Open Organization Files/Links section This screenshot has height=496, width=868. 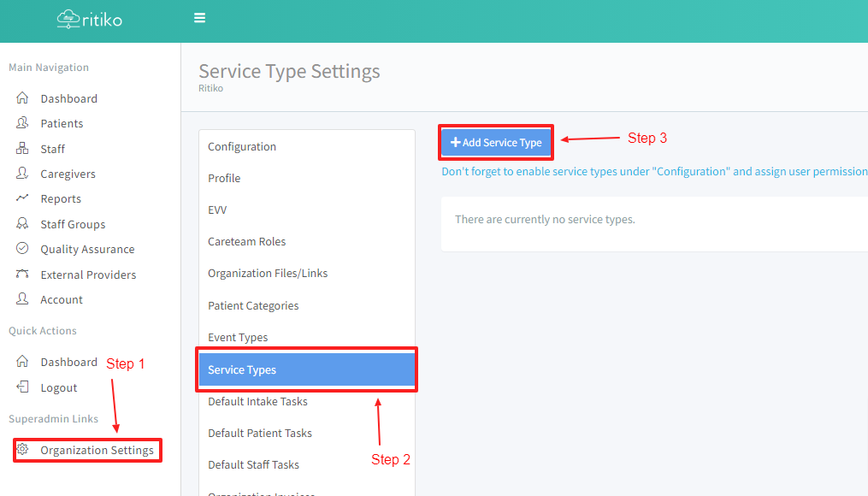click(268, 273)
